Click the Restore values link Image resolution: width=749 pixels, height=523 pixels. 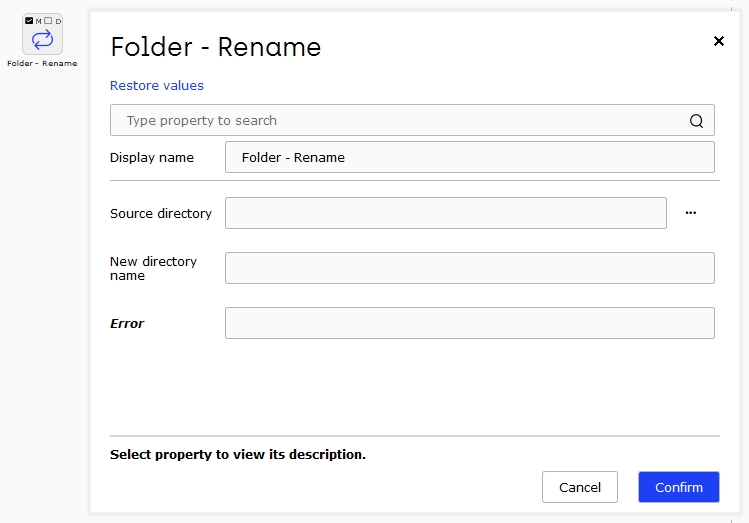157,85
